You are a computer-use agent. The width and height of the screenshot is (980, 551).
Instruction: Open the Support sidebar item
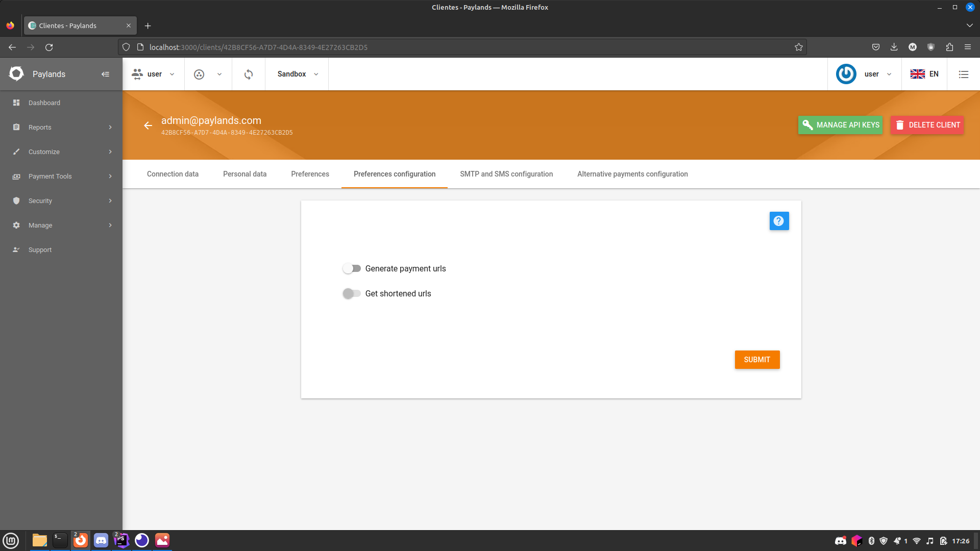click(61, 249)
